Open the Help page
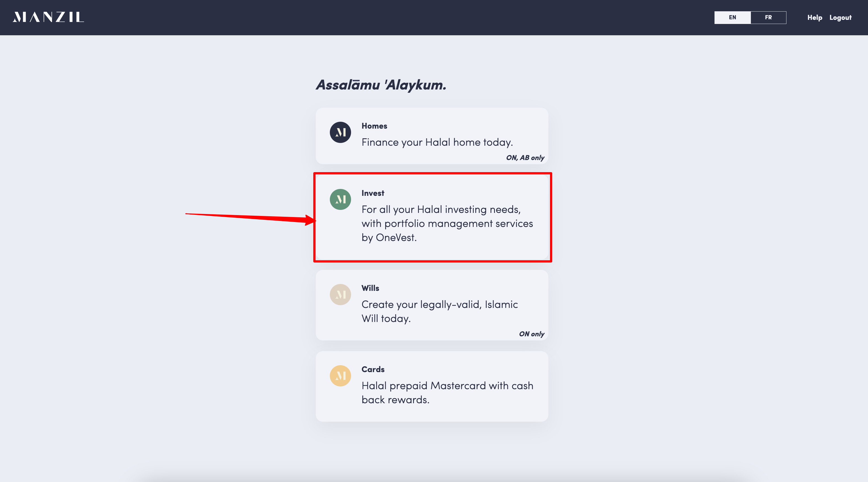This screenshot has height=482, width=868. coord(815,18)
